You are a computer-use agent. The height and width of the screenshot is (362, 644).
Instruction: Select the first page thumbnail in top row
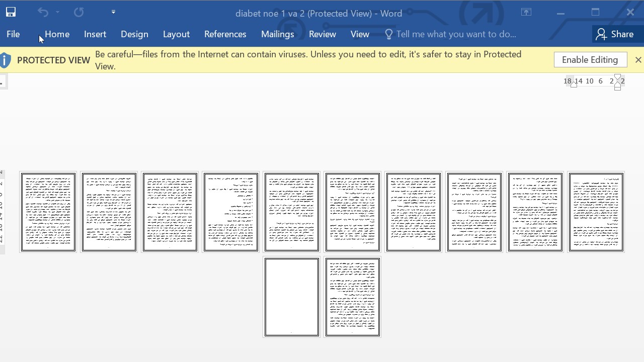pyautogui.click(x=48, y=212)
